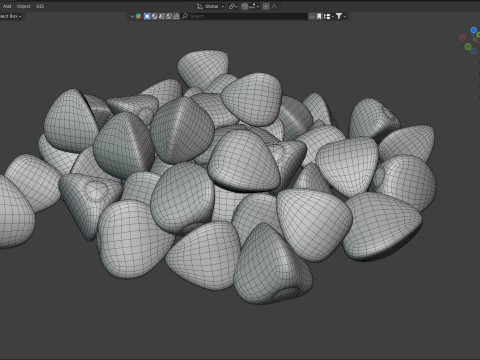Expand the filter funnel dropdown arrow
The width and height of the screenshot is (480, 360).
coord(345,16)
